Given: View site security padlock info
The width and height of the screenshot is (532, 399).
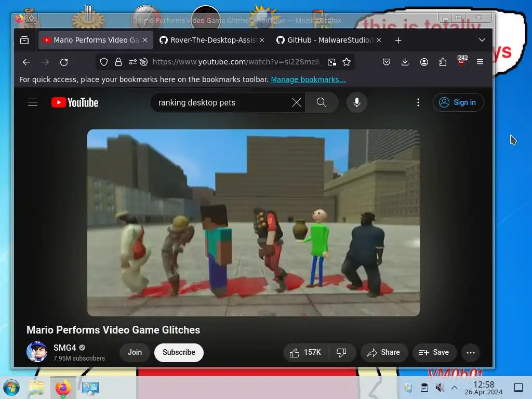Looking at the screenshot, I should pyautogui.click(x=118, y=62).
